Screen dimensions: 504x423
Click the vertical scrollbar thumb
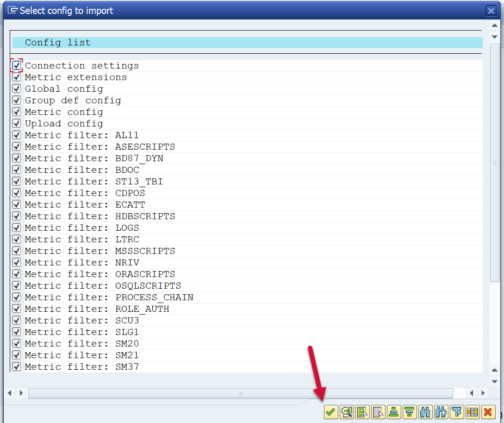pos(495,162)
